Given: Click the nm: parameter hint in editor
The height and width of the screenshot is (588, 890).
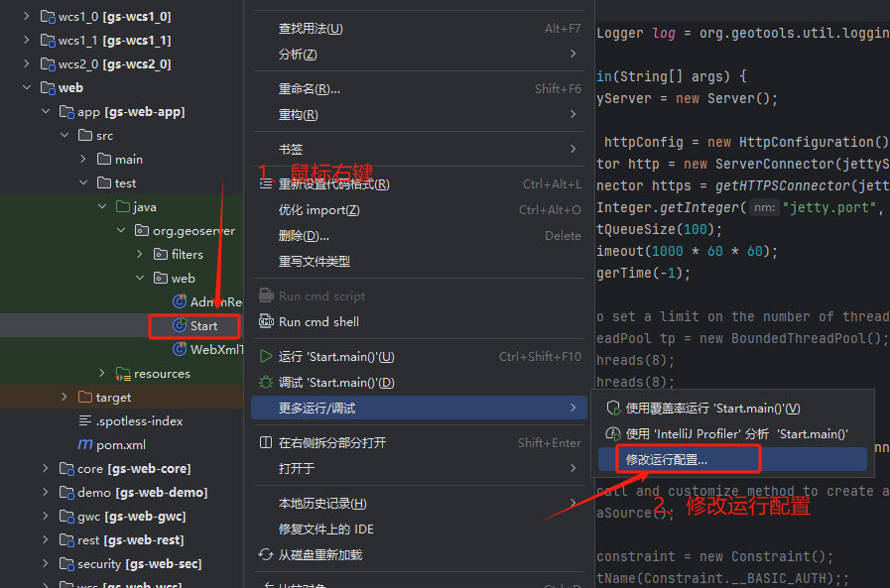Looking at the screenshot, I should 764,208.
